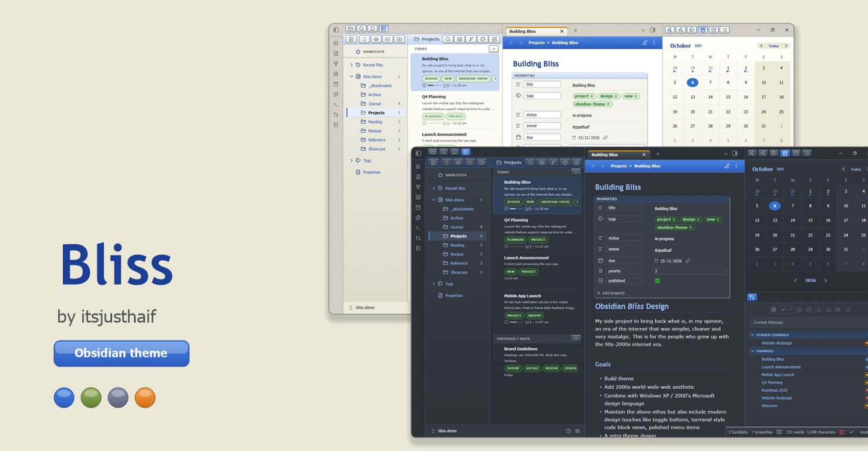Collapse the bliss-demo vault in the light window

point(352,76)
